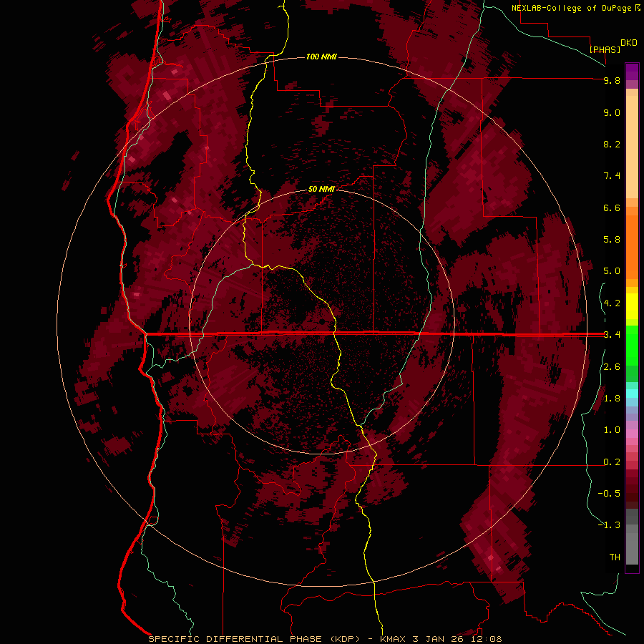Viewport: 644px width, 644px height.
Task: Click the 8.2 scale value
Action: click(612, 144)
